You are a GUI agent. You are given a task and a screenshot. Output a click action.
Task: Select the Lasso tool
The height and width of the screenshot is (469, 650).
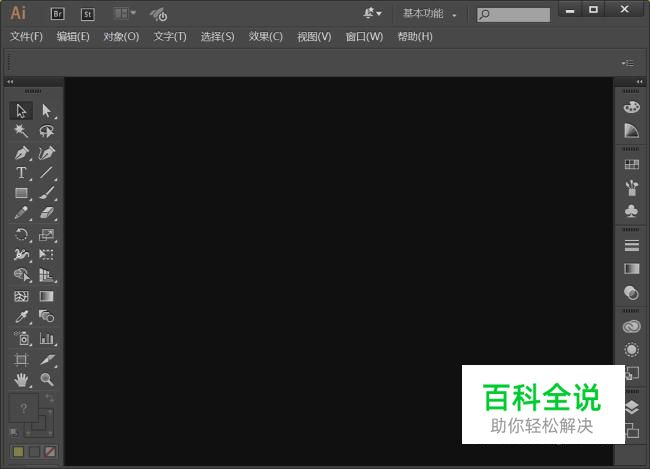coord(46,131)
